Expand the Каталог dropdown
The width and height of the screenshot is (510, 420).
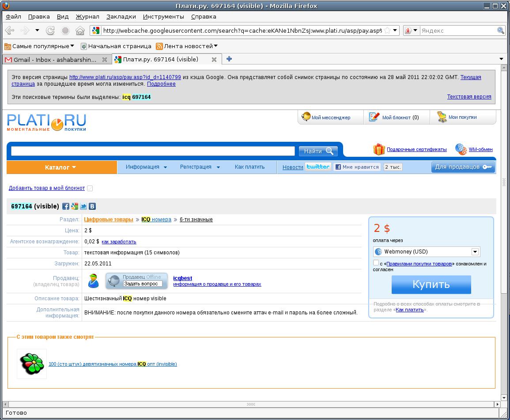61,167
